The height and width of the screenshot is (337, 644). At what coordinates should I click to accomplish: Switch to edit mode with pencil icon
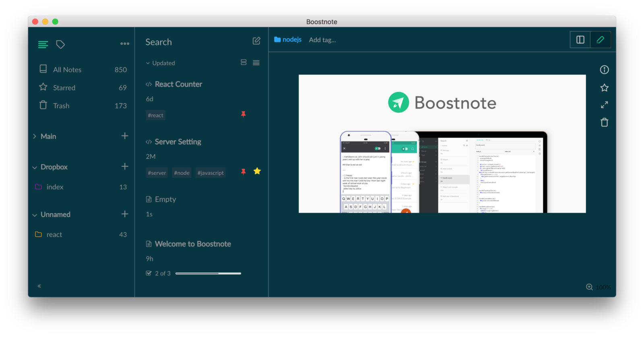(600, 39)
